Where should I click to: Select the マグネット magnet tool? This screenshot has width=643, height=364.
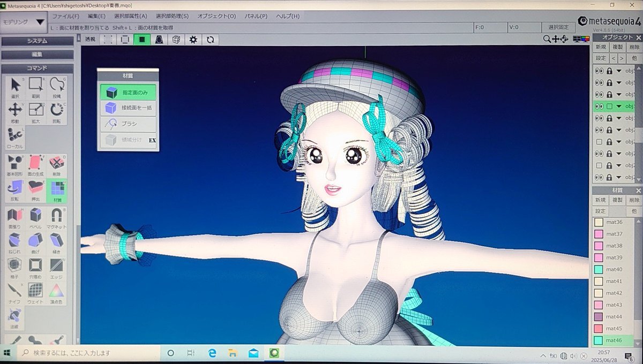tap(57, 218)
